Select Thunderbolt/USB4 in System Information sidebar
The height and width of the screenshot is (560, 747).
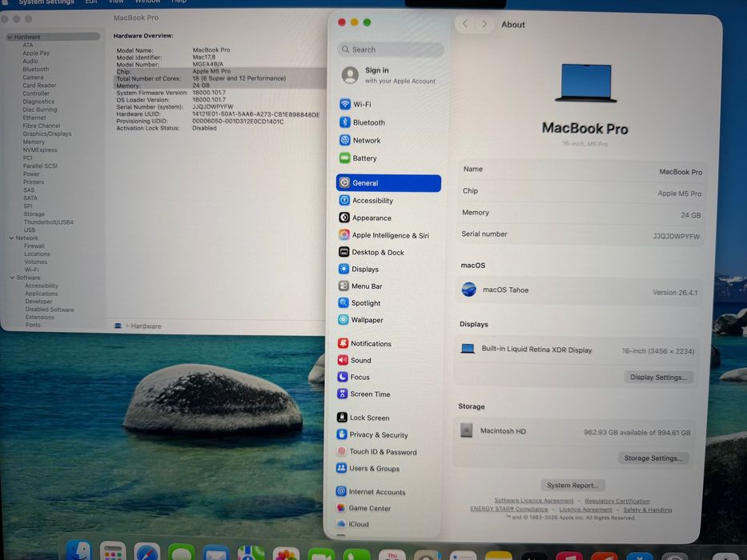pyautogui.click(x=49, y=222)
